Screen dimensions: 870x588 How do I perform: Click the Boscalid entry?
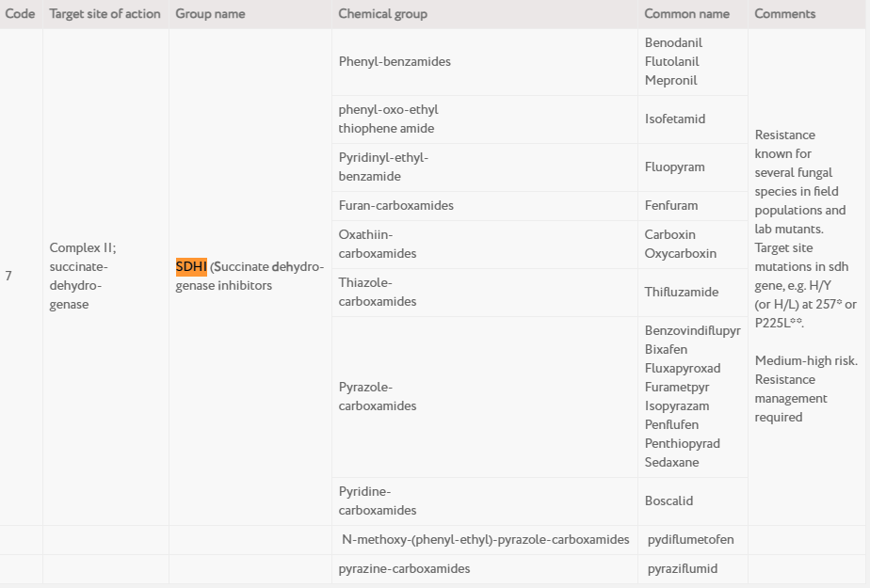tap(669, 501)
